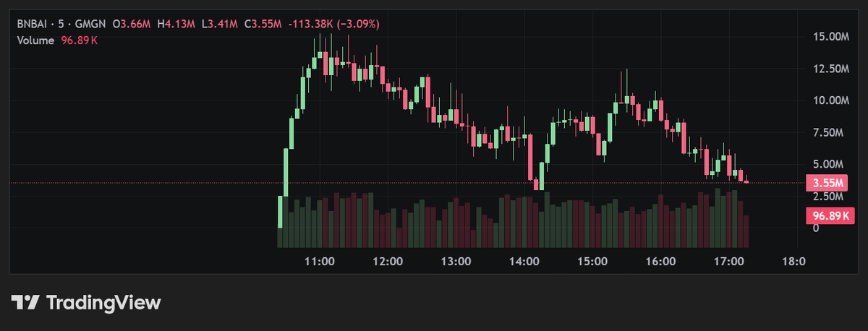This screenshot has height=331, width=868.
Task: Click the volume tag 96.89K on axis
Action: pos(825,215)
